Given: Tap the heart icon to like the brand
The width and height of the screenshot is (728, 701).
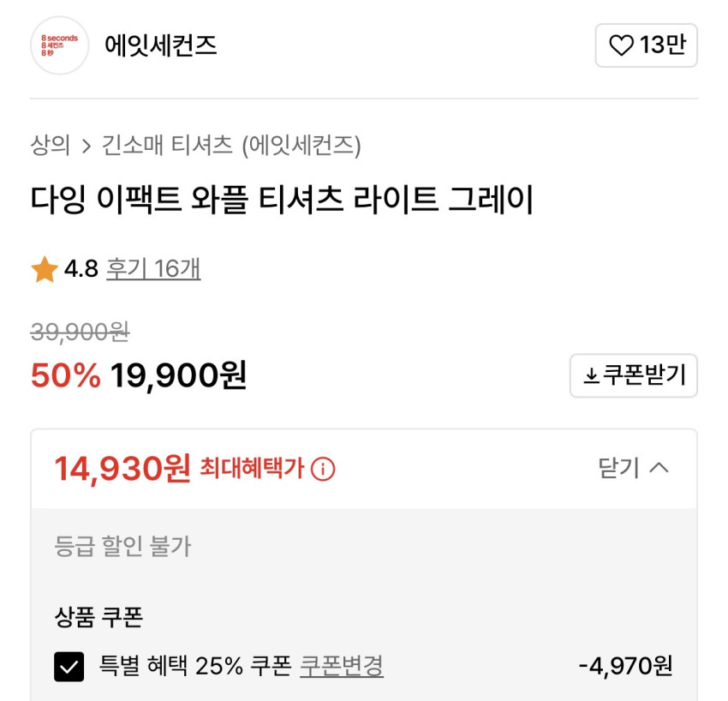Looking at the screenshot, I should [621, 45].
